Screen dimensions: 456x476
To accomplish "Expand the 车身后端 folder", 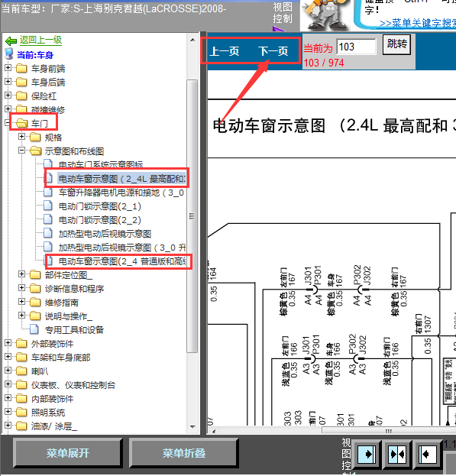I will point(8,81).
